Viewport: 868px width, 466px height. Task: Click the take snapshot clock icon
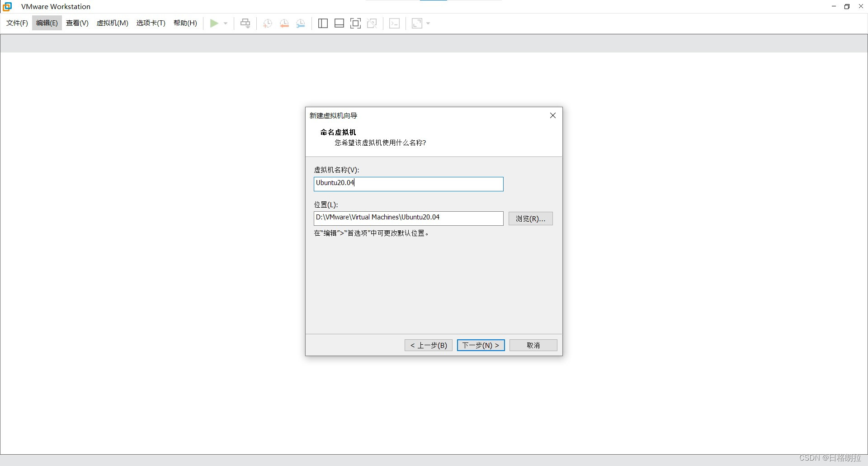268,23
